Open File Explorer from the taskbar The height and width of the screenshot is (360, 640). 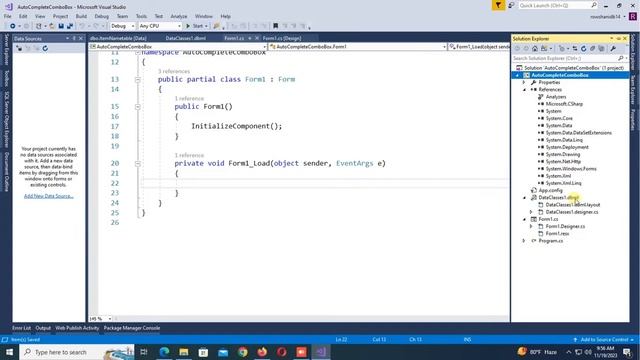184,352
